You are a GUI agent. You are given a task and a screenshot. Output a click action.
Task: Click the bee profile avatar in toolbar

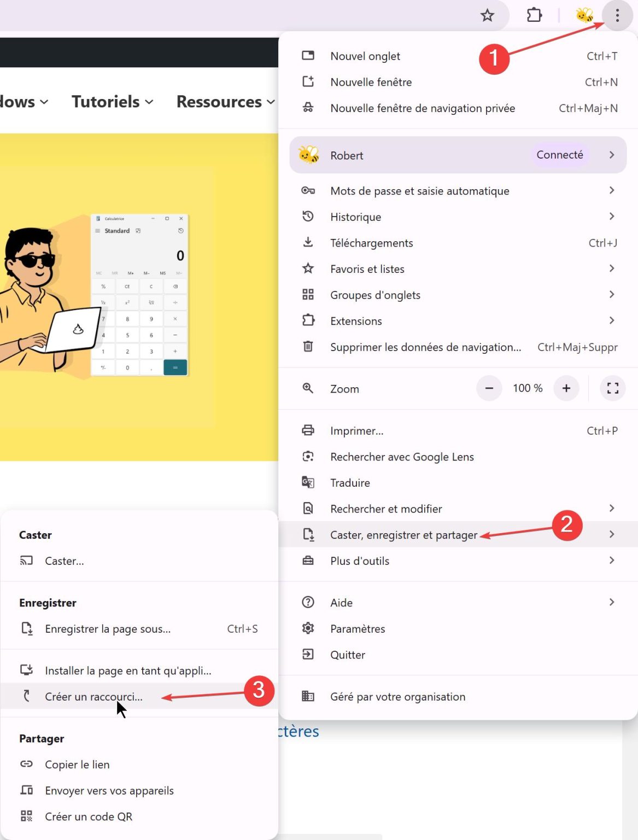tap(584, 15)
